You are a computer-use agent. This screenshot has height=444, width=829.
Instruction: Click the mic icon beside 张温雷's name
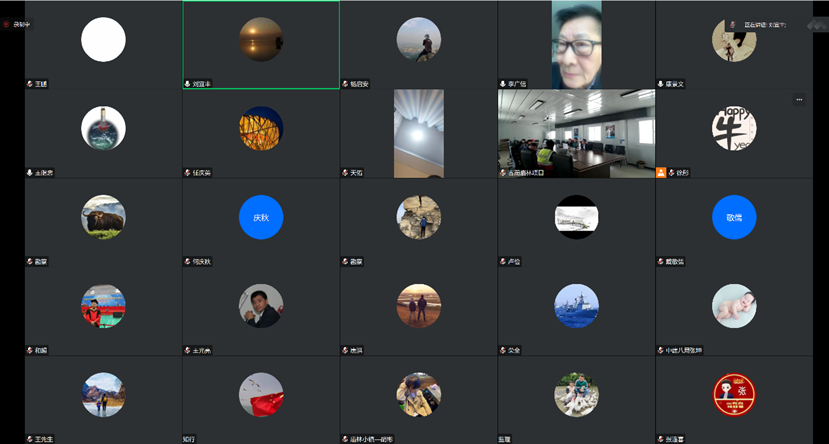pyautogui.click(x=661, y=438)
